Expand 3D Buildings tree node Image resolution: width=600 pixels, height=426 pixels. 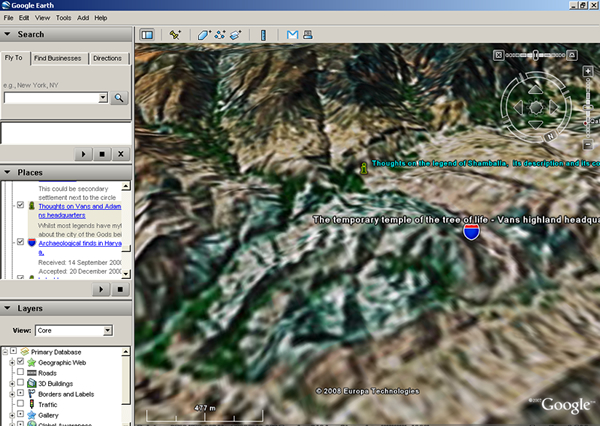coord(12,383)
